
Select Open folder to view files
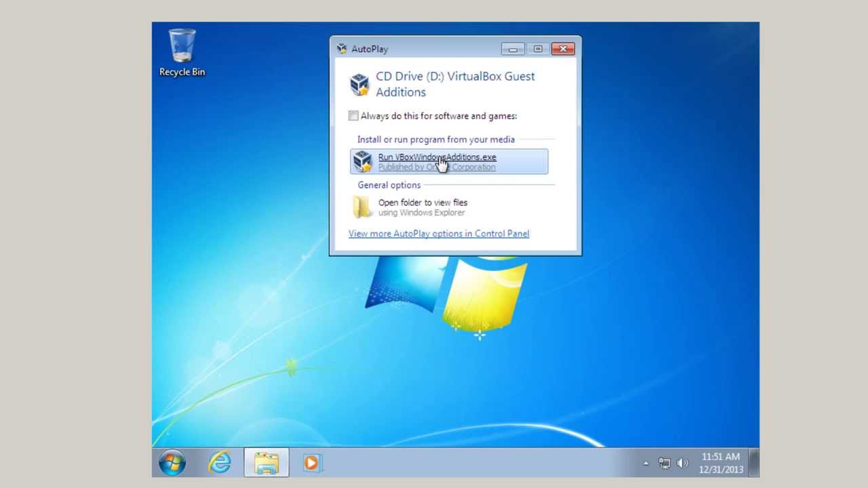pyautogui.click(x=449, y=207)
